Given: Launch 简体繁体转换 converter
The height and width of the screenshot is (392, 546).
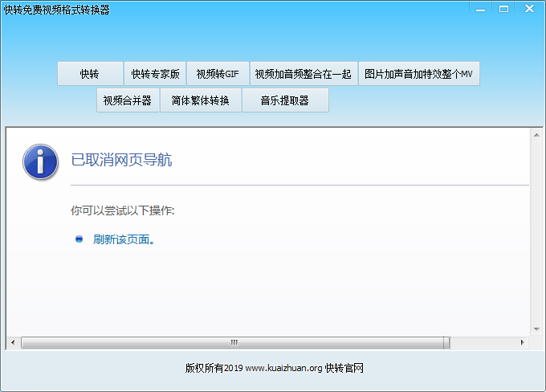Looking at the screenshot, I should tap(201, 100).
